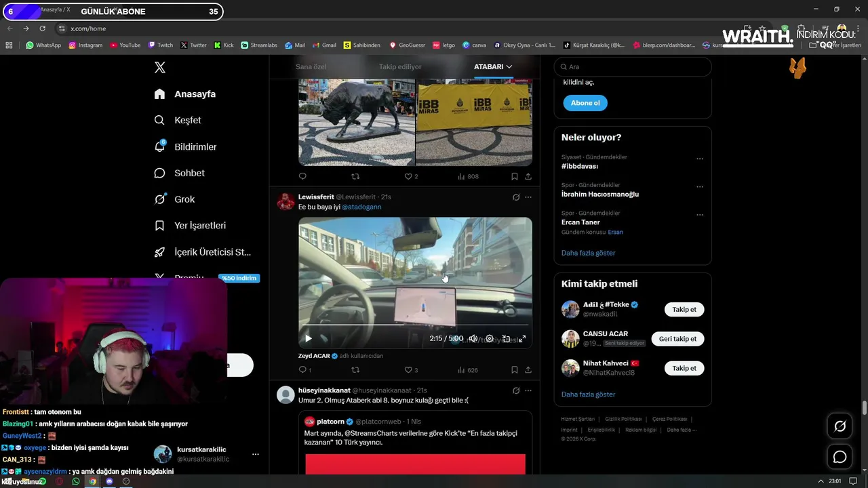This screenshot has height=488, width=868.
Task: Open the GeoGuessr bookmark
Action: pos(407,45)
